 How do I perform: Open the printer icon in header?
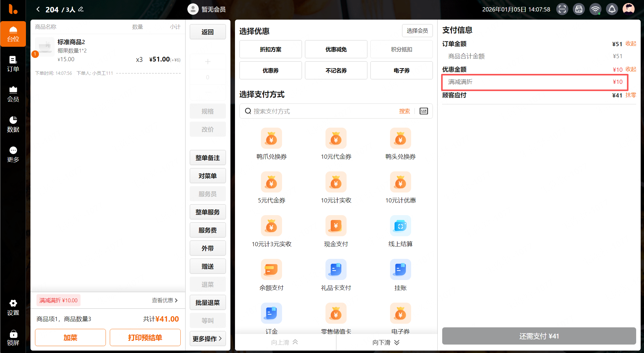[579, 9]
